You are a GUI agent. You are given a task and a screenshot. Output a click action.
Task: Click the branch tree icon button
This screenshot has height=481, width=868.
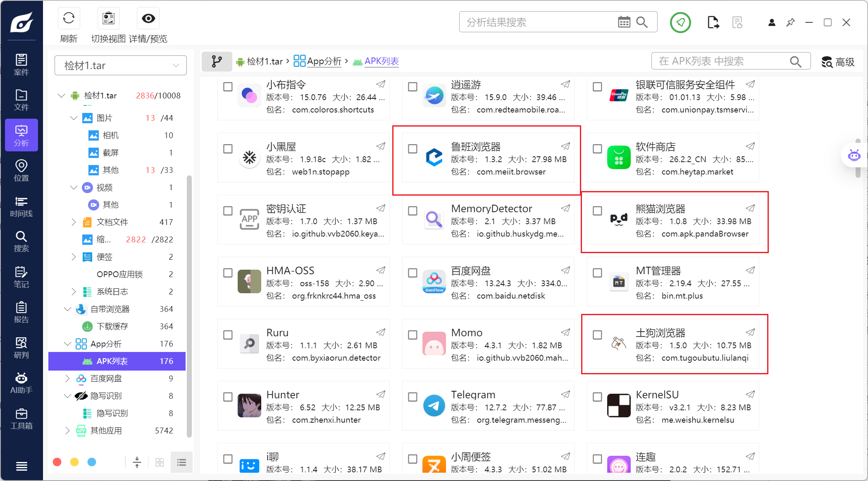217,62
